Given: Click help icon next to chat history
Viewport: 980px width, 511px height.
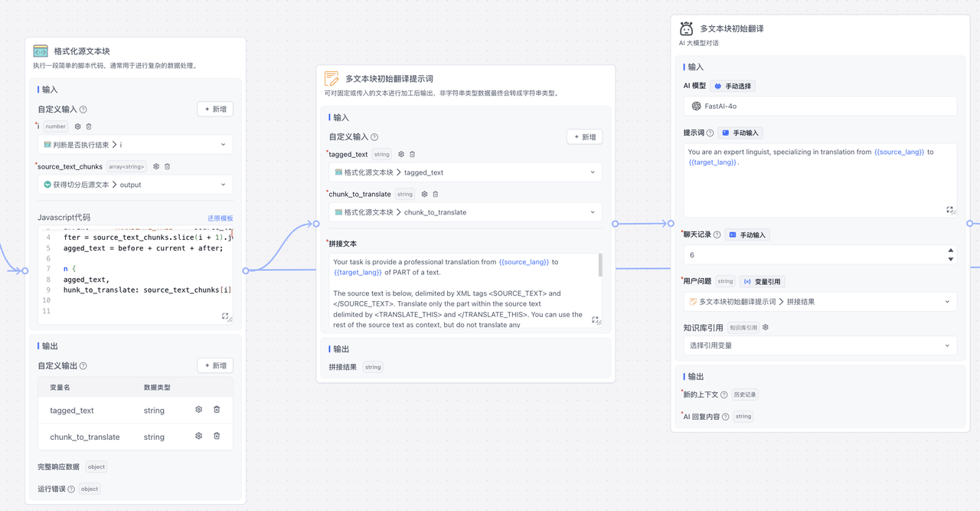Looking at the screenshot, I should 717,234.
